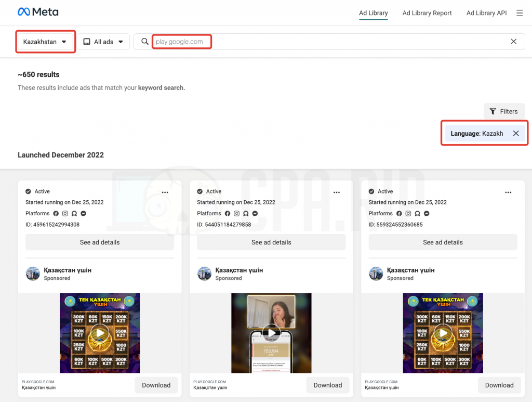Play the video with woman in ad 544051184279858
The image size is (532, 402).
coord(271,333)
